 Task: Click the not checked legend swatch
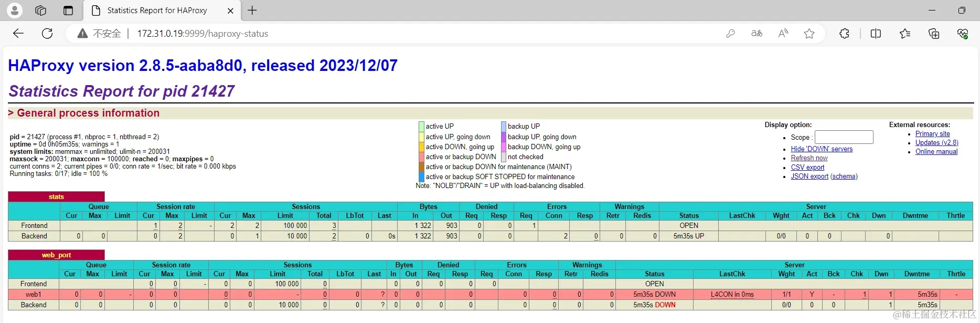pos(504,157)
